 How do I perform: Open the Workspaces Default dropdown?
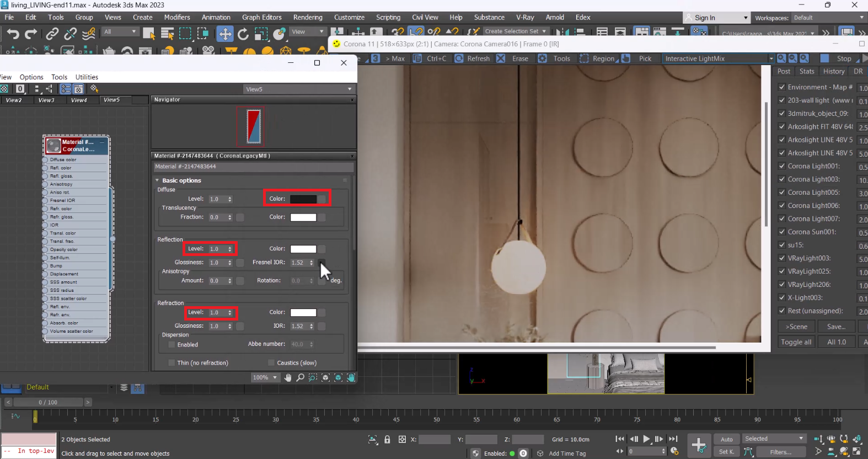pyautogui.click(x=829, y=18)
